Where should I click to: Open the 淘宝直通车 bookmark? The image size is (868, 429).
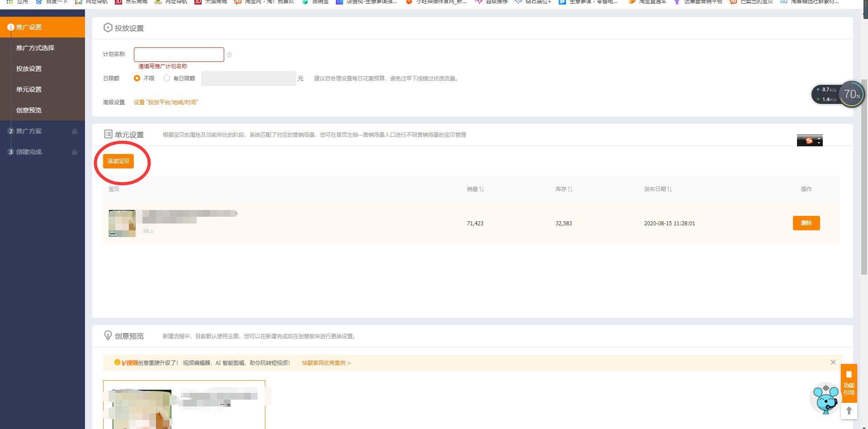647,2
